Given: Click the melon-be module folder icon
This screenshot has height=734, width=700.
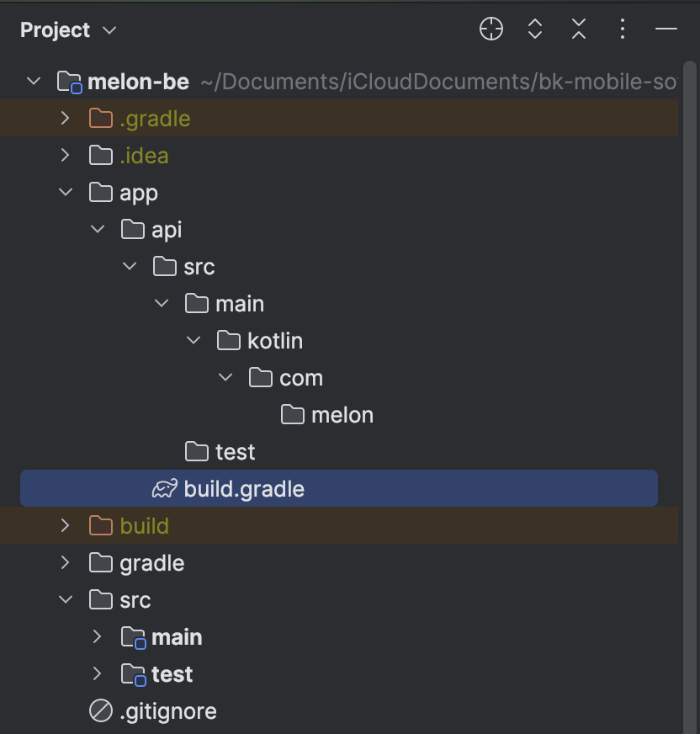Looking at the screenshot, I should point(69,82).
